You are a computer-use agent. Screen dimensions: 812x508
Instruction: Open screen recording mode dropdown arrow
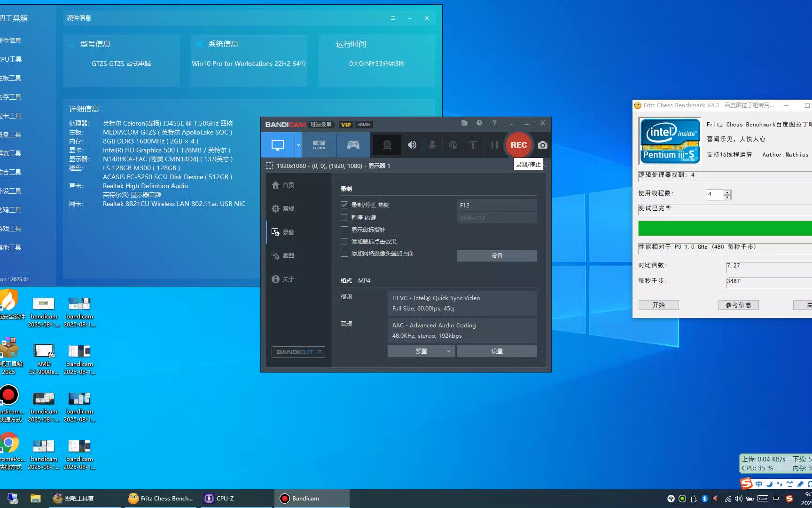pos(298,145)
